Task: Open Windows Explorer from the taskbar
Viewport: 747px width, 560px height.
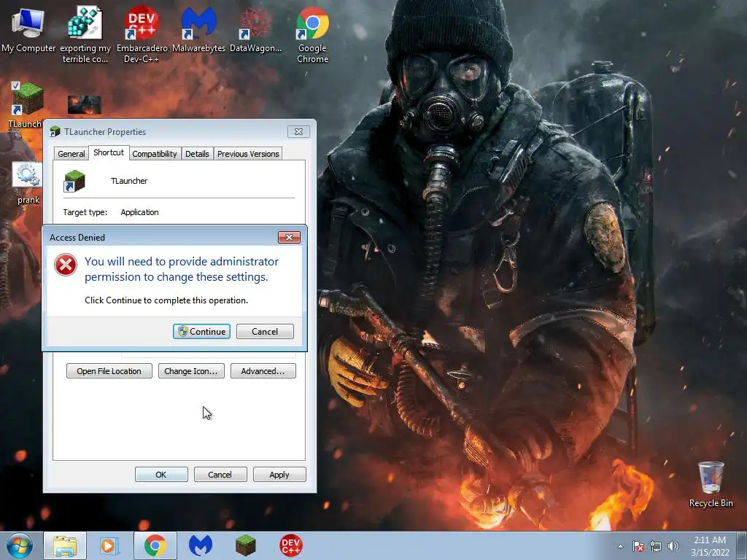Action: click(65, 545)
